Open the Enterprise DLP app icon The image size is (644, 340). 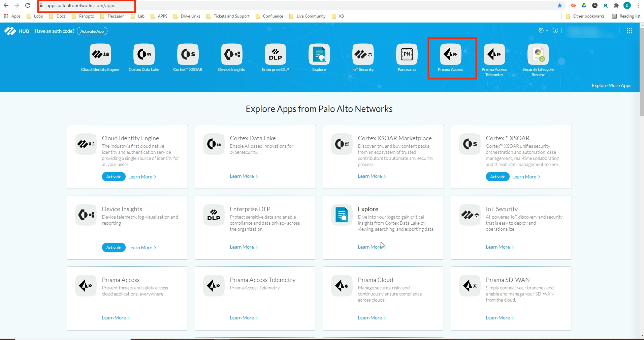pos(275,55)
